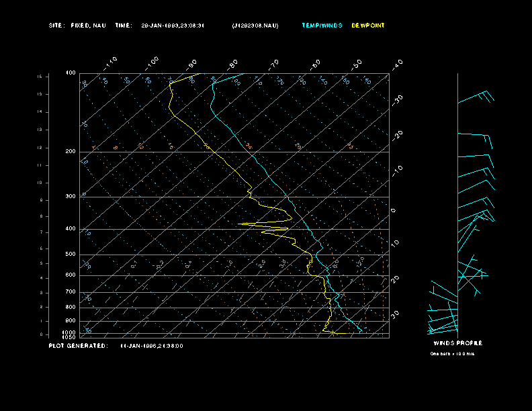Click the 400 pressure level label
The width and height of the screenshot is (532, 411).
coord(70,229)
